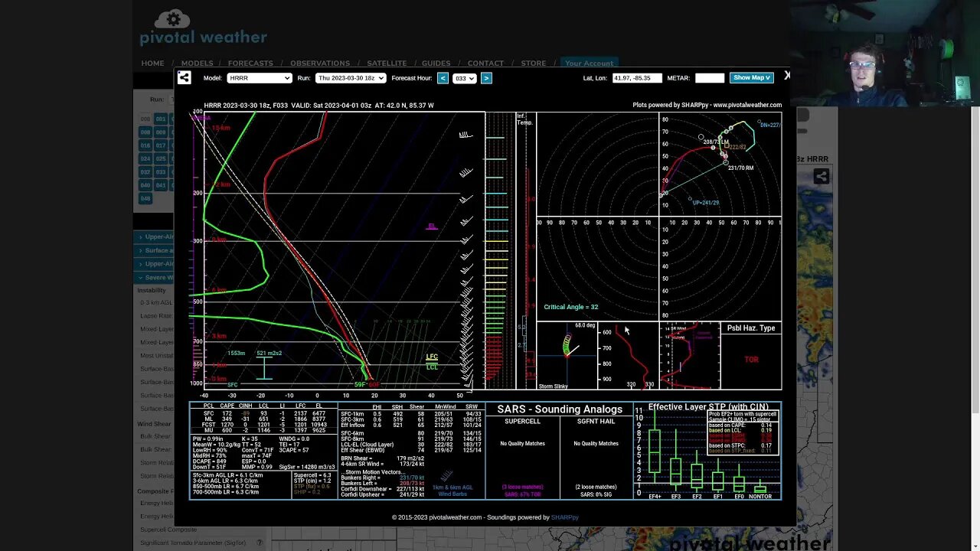Open the GUIDES navigation item
The image size is (980, 551).
click(x=436, y=64)
